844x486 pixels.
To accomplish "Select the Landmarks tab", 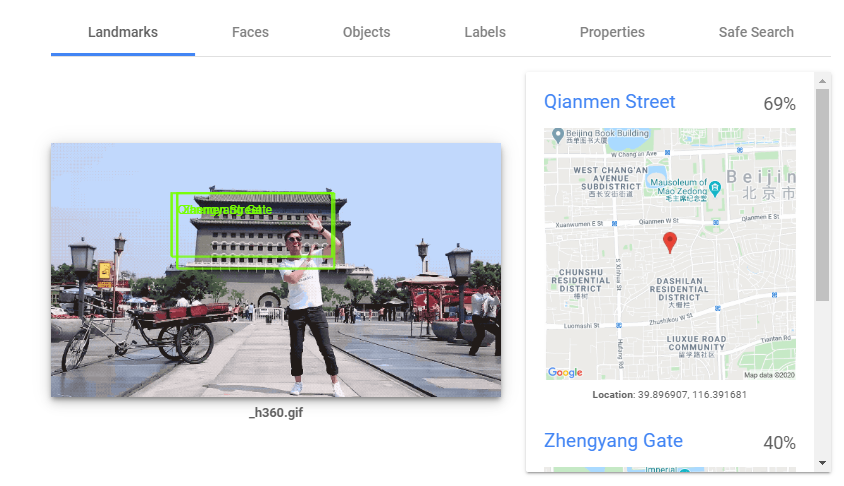I will pos(123,32).
